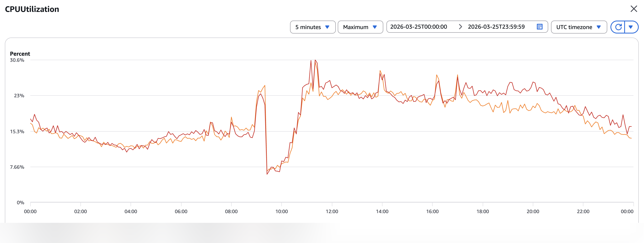
Task: Click the 7.66% y-axis label
Action: click(17, 167)
